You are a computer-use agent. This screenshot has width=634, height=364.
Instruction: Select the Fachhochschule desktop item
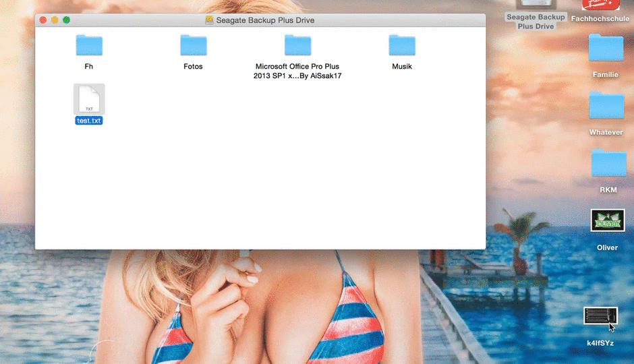(x=600, y=5)
